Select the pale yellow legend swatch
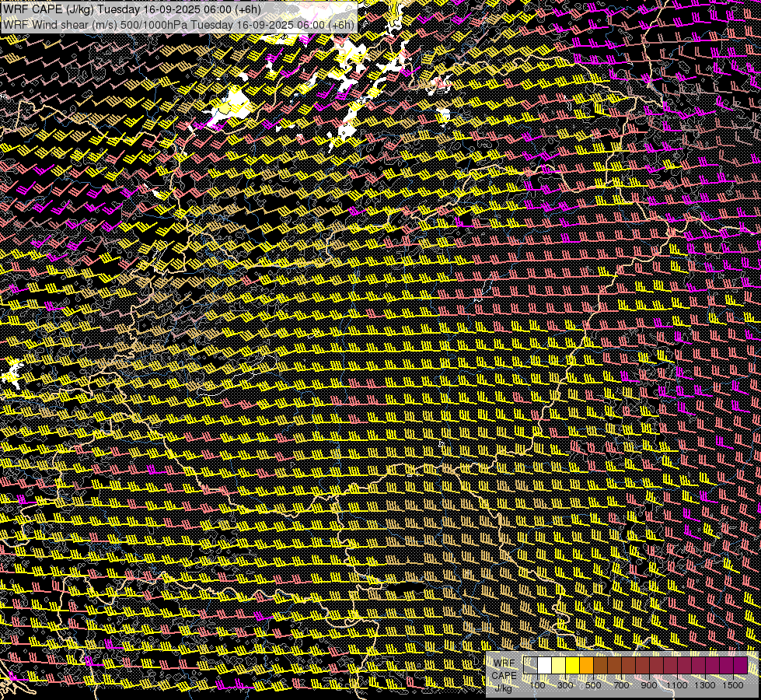The height and width of the screenshot is (700, 761). [559, 665]
